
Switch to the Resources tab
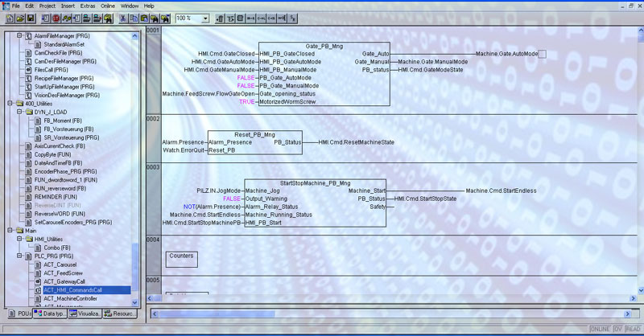pos(119,313)
